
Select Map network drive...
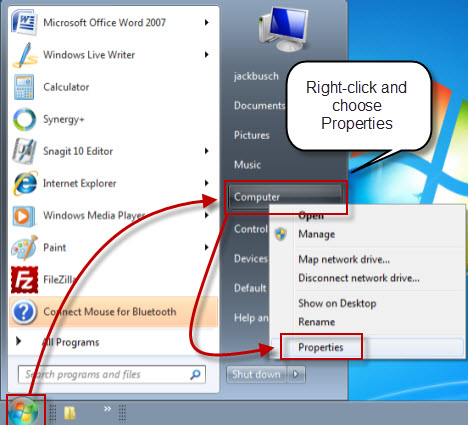(x=344, y=259)
